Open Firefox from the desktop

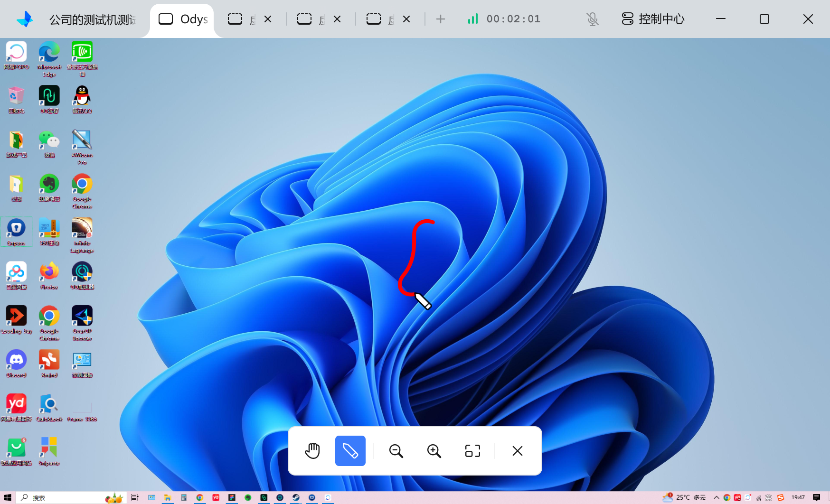49,276
